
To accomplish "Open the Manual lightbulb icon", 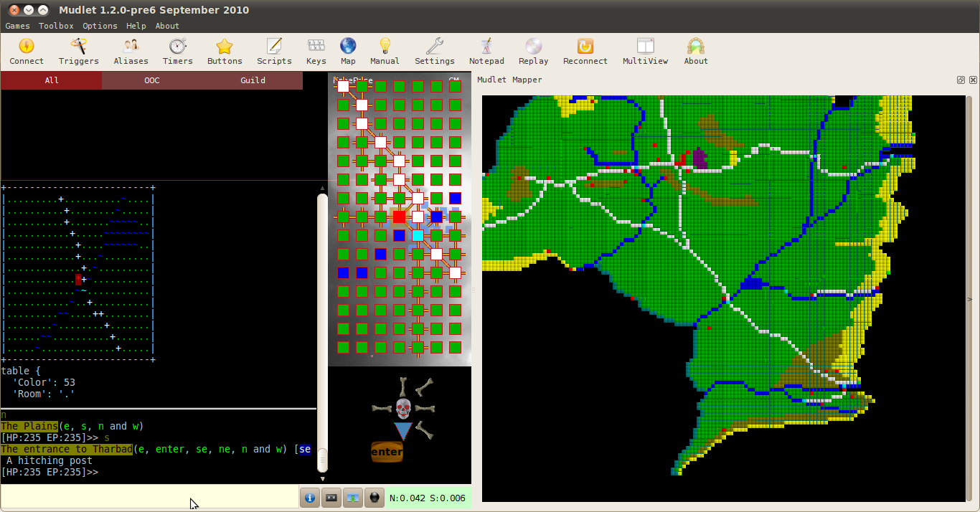I will pyautogui.click(x=385, y=52).
